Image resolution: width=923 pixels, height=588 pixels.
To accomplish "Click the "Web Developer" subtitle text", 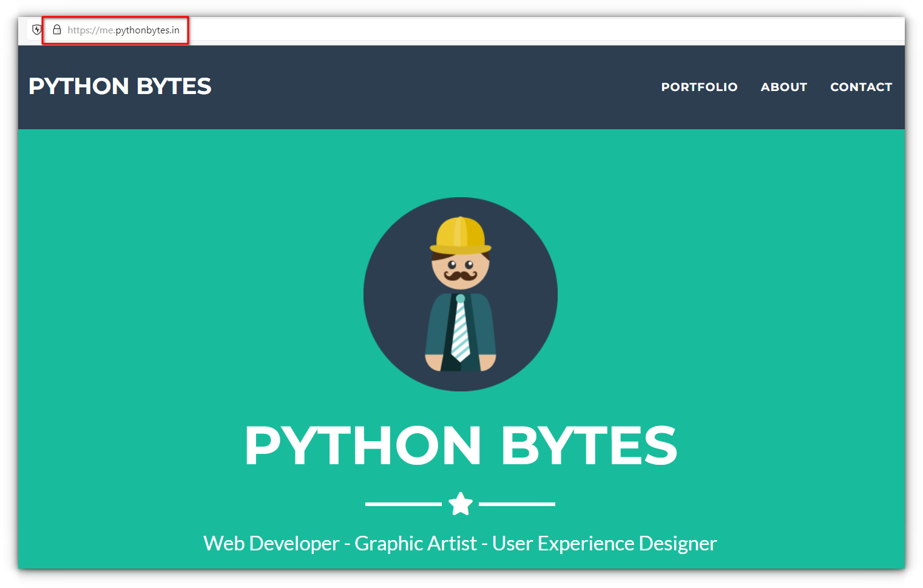I will [x=271, y=544].
